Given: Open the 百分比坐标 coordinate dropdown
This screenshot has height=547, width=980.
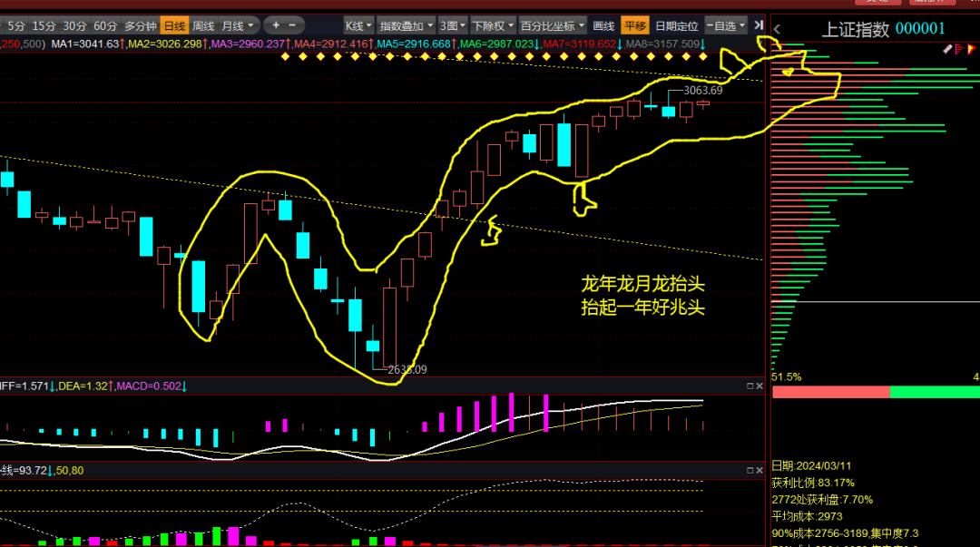Looking at the screenshot, I should tap(553, 26).
